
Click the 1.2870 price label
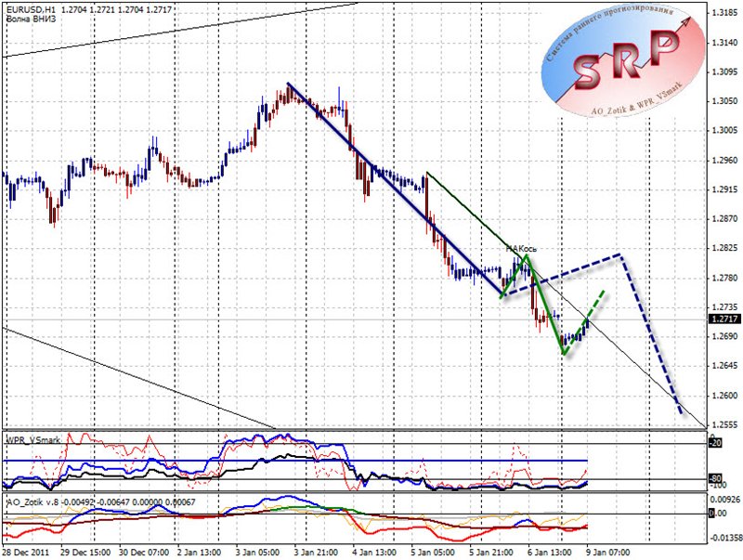click(x=724, y=219)
